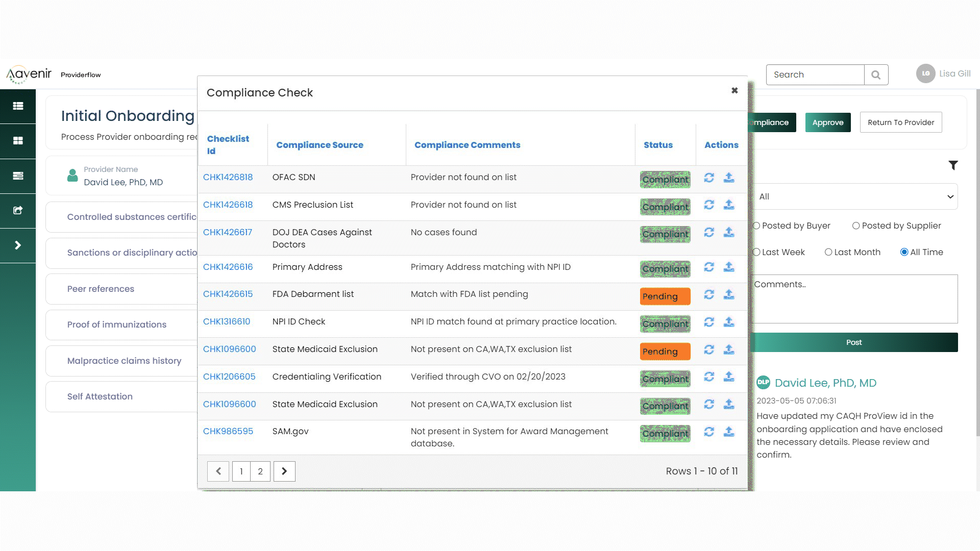The image size is (980, 551).
Task: Open Peer references section
Action: (x=101, y=289)
